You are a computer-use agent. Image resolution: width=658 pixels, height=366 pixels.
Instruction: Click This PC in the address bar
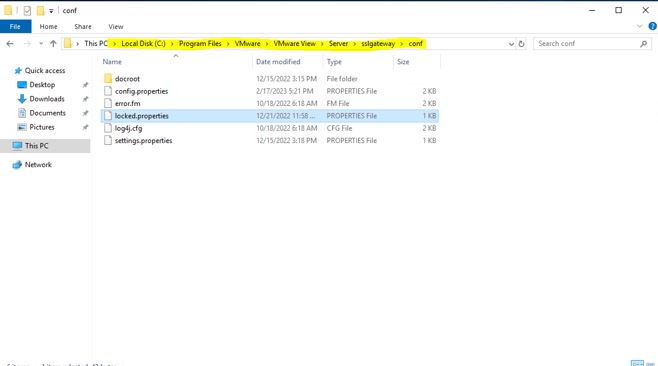tap(96, 44)
